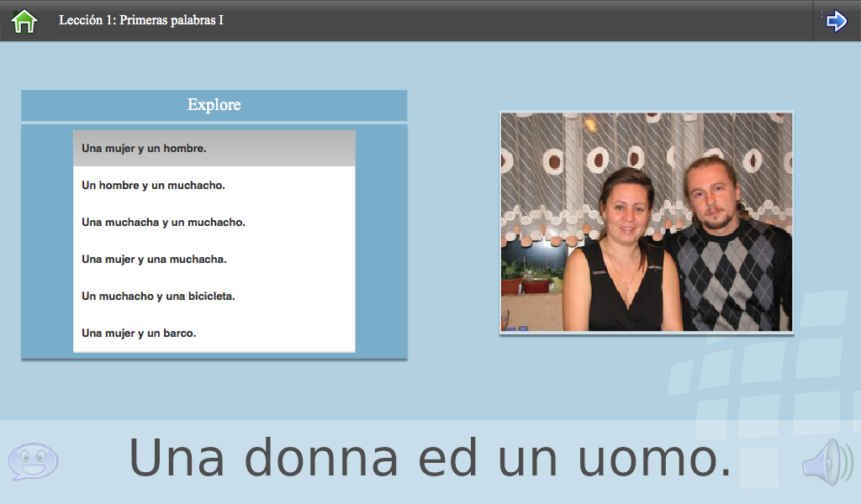Screen dimensions: 861x504
Task: Select the phrase "Una muchacha y un muchacho."
Action: [214, 222]
